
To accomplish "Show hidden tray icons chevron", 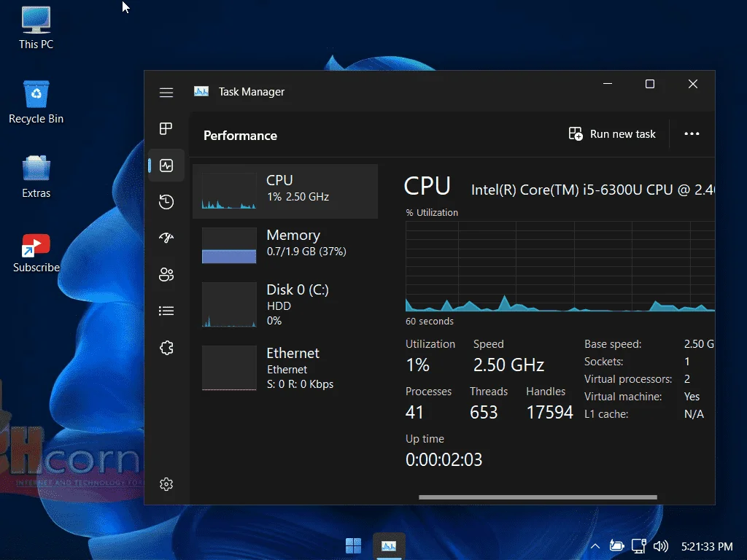I will 595,546.
